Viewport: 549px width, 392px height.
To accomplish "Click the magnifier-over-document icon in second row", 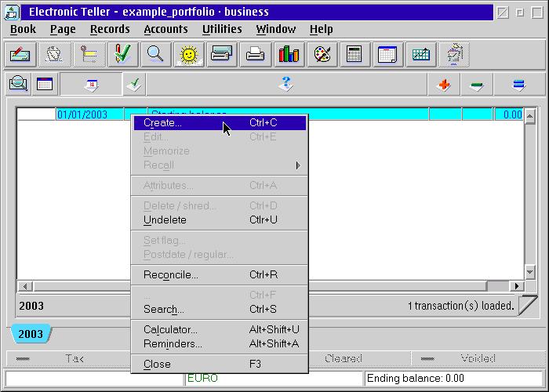I will pos(18,84).
